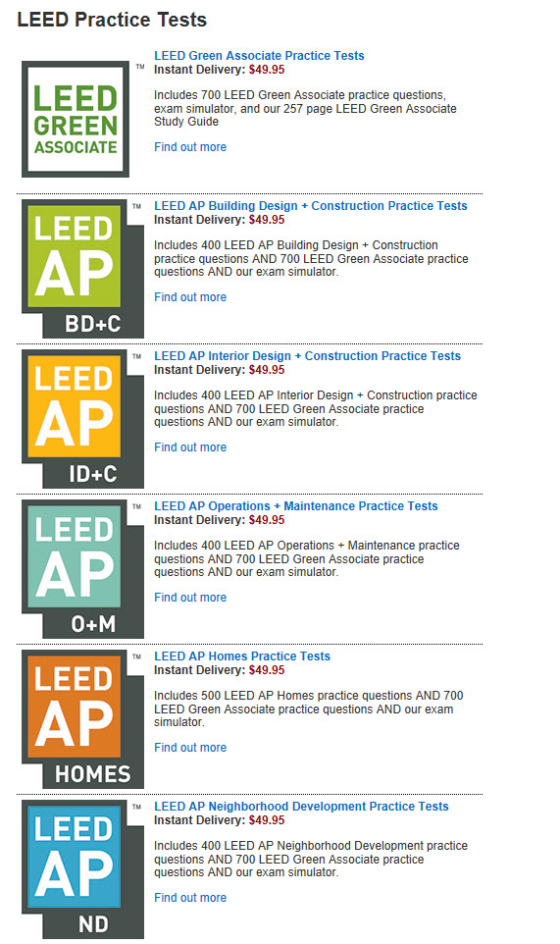
Task: Click Find out more under LEED AP Homes
Action: [190, 747]
